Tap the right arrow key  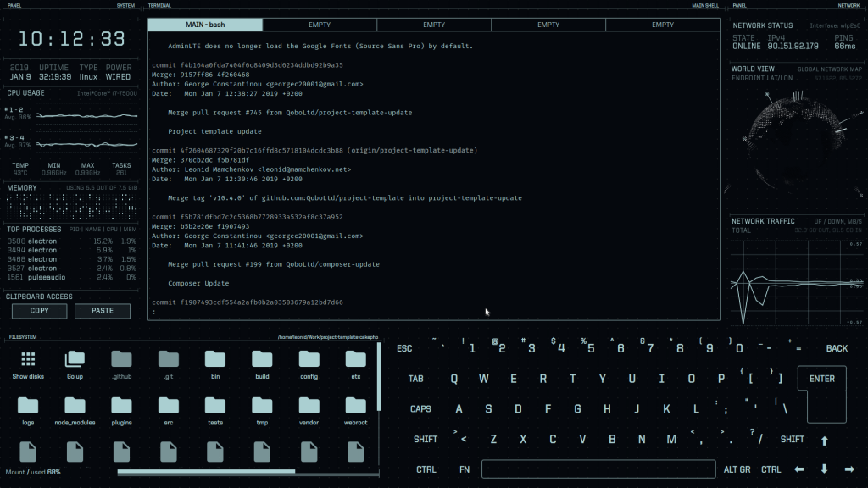click(x=849, y=469)
